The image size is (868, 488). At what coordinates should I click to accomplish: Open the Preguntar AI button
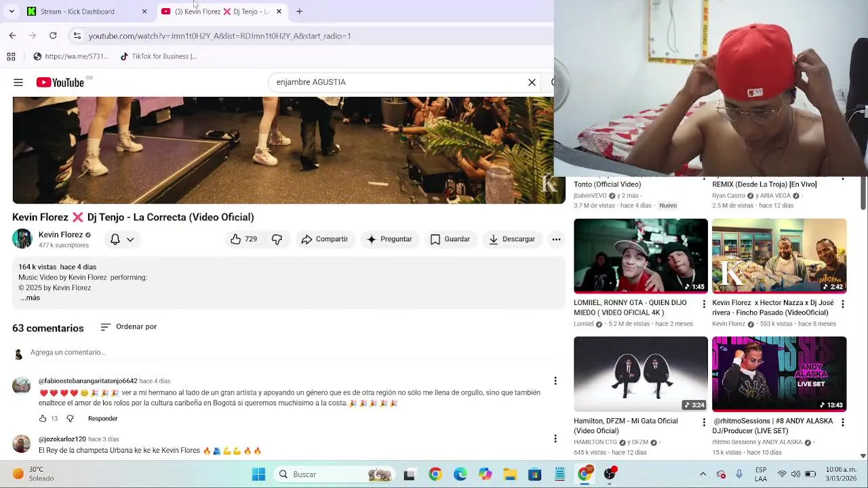[389, 239]
